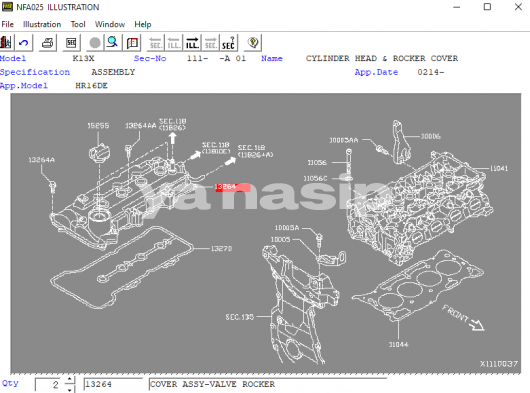
Task: Click the highlighted 13264 part label
Action: click(x=233, y=187)
